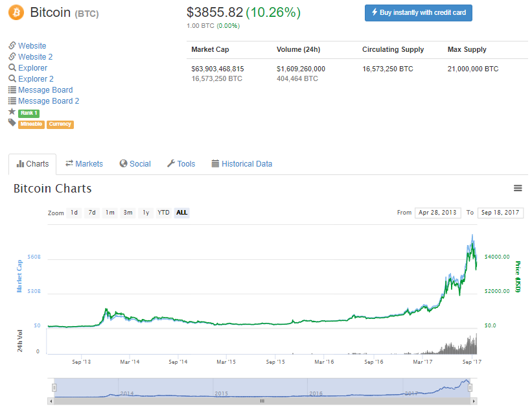Click the star icon next to Rank 1
The image size is (532, 411).
click(x=12, y=112)
